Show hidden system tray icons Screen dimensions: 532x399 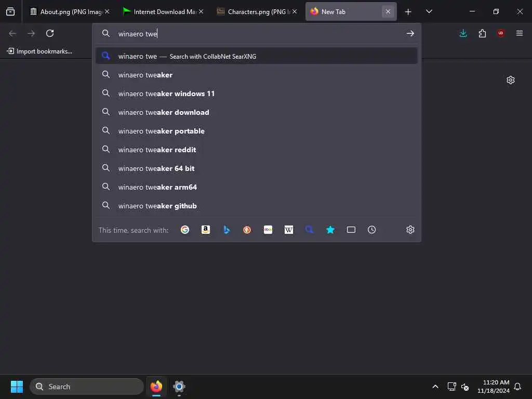pos(435,387)
